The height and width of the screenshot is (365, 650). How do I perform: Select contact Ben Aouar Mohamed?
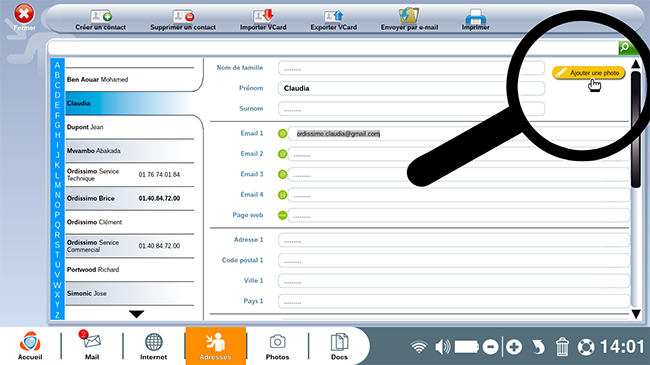(x=130, y=80)
